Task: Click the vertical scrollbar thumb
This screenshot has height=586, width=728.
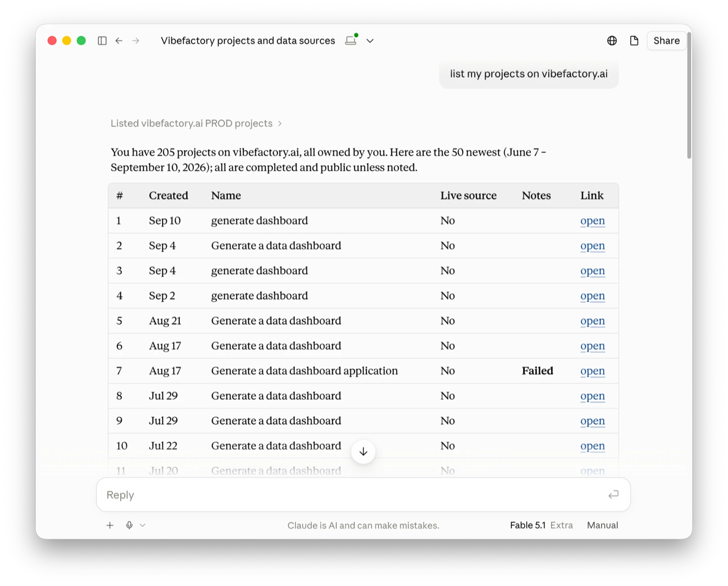Action: click(689, 95)
